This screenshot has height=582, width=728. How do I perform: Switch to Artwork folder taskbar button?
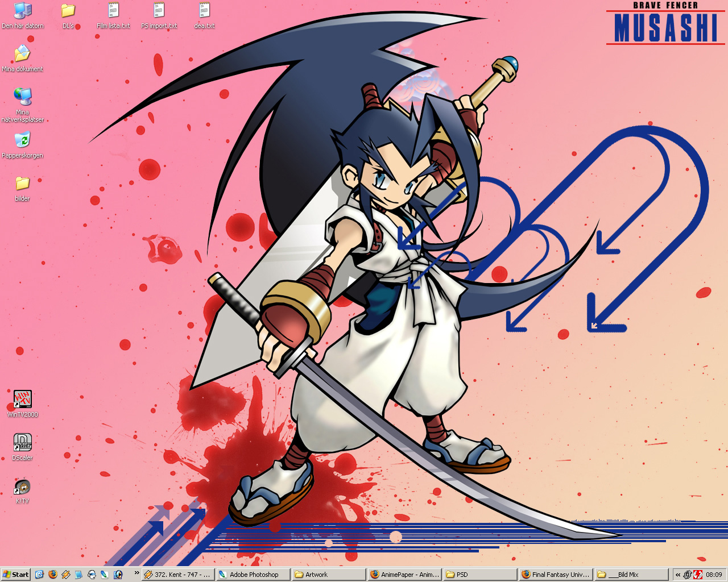pyautogui.click(x=329, y=575)
